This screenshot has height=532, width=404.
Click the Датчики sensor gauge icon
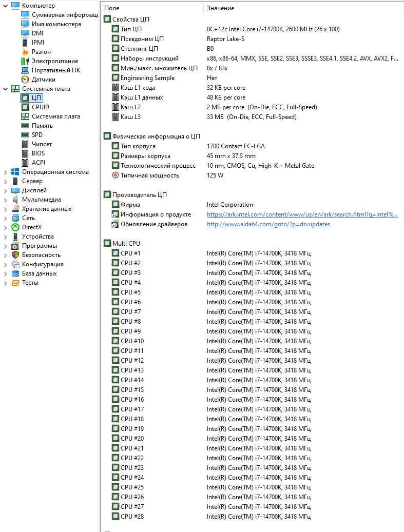[25, 80]
